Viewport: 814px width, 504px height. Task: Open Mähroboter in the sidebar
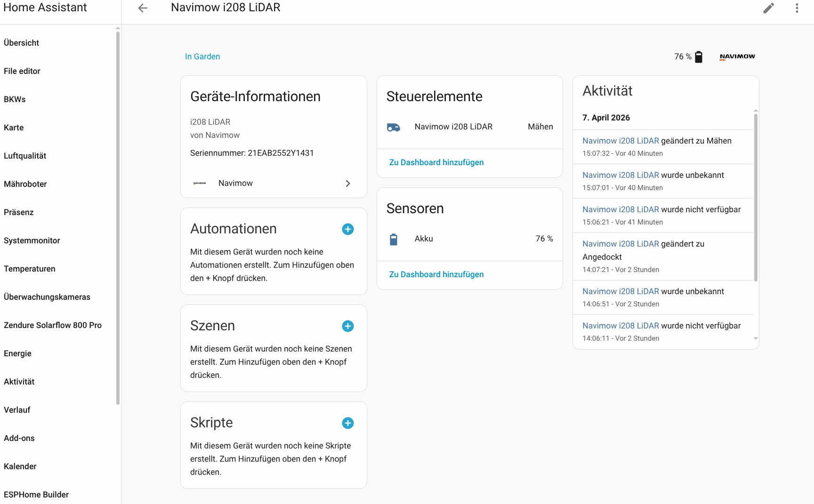click(25, 184)
